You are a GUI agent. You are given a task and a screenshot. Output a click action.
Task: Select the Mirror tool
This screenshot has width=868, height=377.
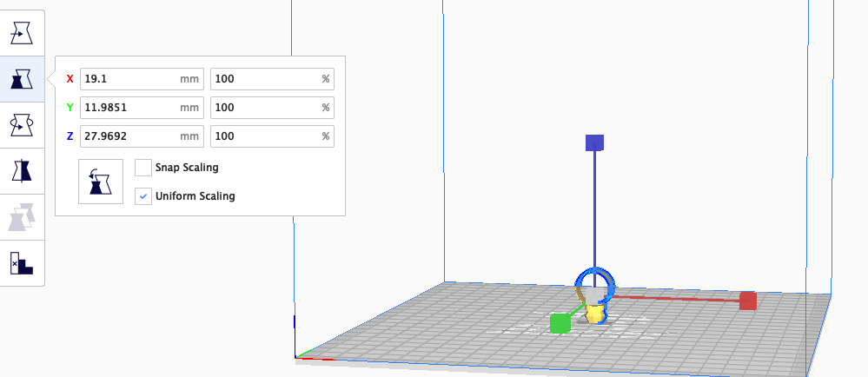[22, 171]
